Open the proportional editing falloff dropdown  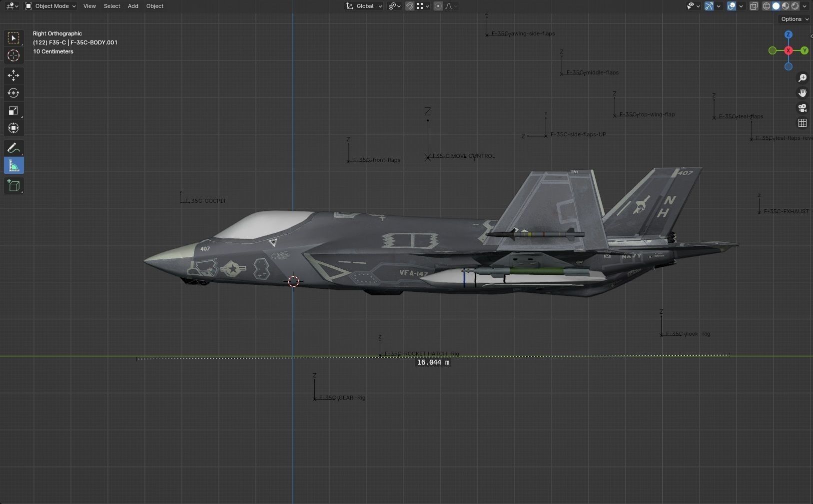click(x=451, y=6)
